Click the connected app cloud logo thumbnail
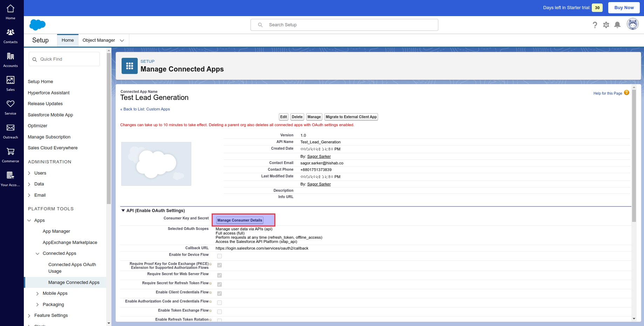644x326 pixels. (x=156, y=164)
